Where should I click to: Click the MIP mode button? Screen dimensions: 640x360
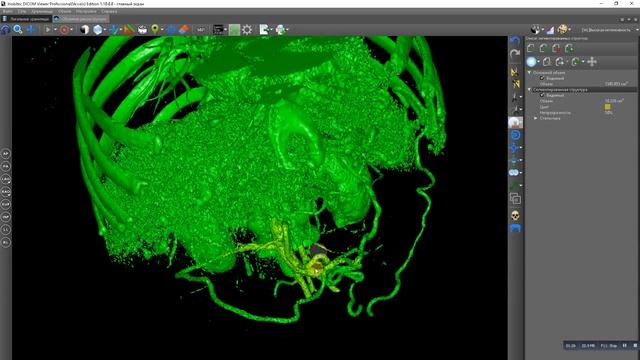click(x=201, y=29)
